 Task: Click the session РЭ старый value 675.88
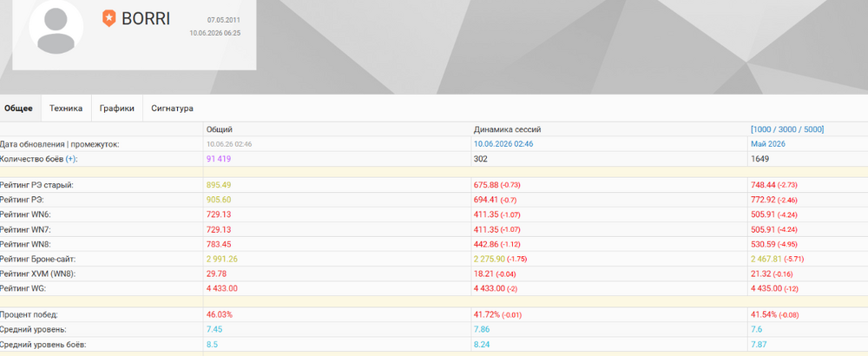click(x=486, y=186)
